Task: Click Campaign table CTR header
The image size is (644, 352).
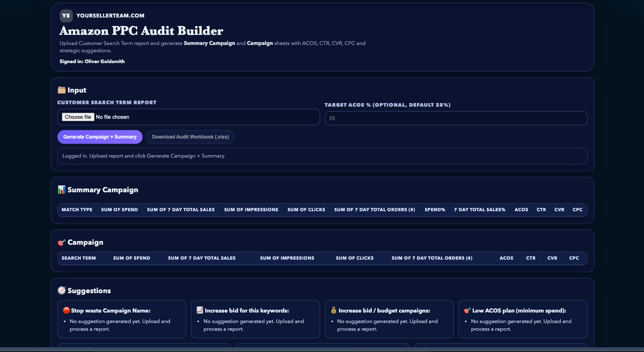Action: (x=531, y=258)
